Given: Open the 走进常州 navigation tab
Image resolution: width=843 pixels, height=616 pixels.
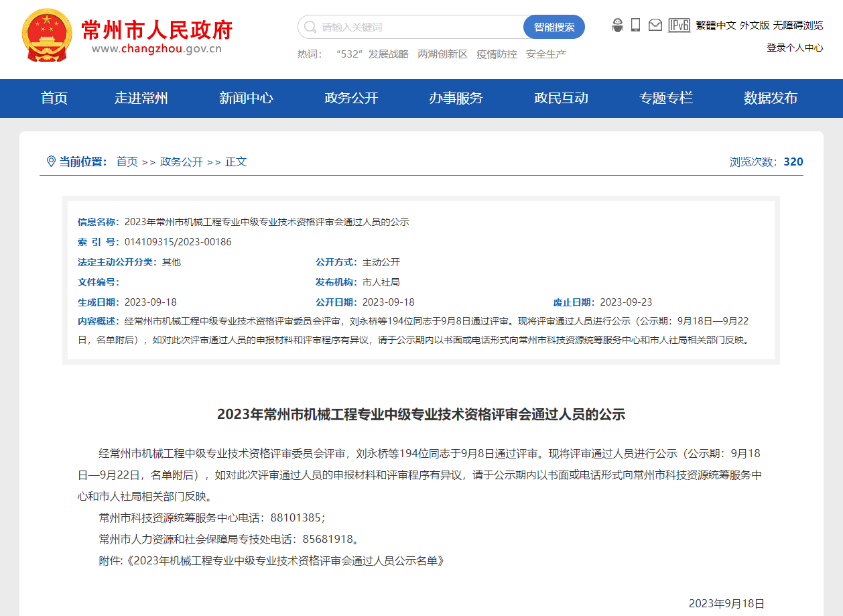Looking at the screenshot, I should click(x=141, y=99).
